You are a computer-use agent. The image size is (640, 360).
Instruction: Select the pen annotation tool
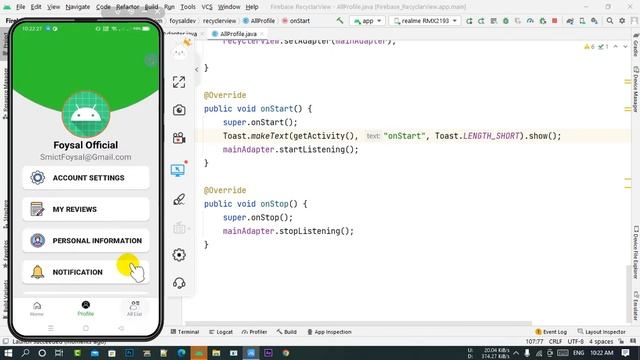179,199
